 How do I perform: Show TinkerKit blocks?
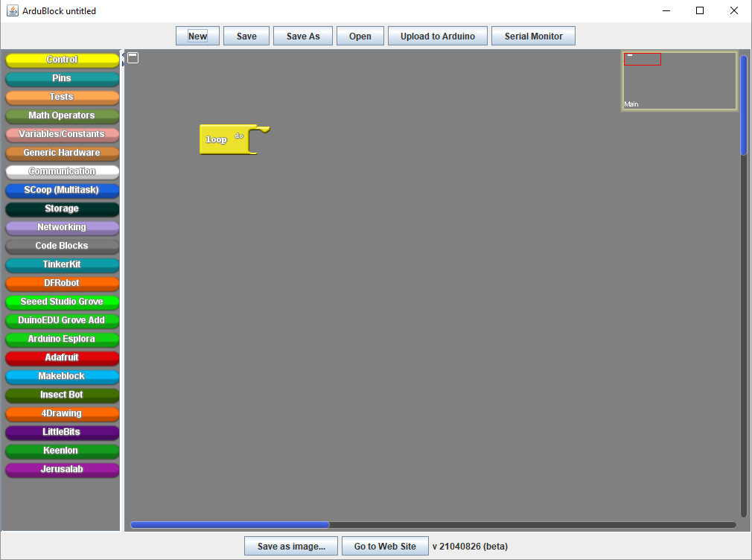pyautogui.click(x=62, y=265)
